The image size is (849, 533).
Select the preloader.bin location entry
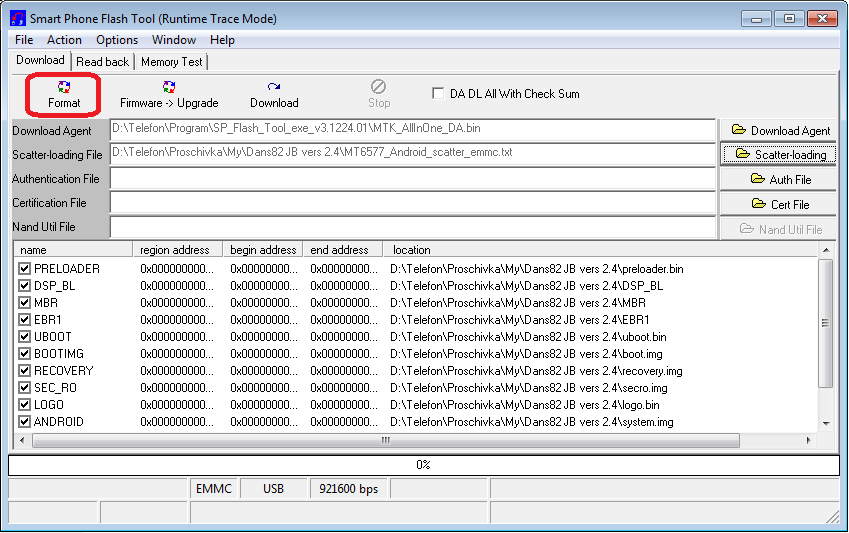point(537,269)
